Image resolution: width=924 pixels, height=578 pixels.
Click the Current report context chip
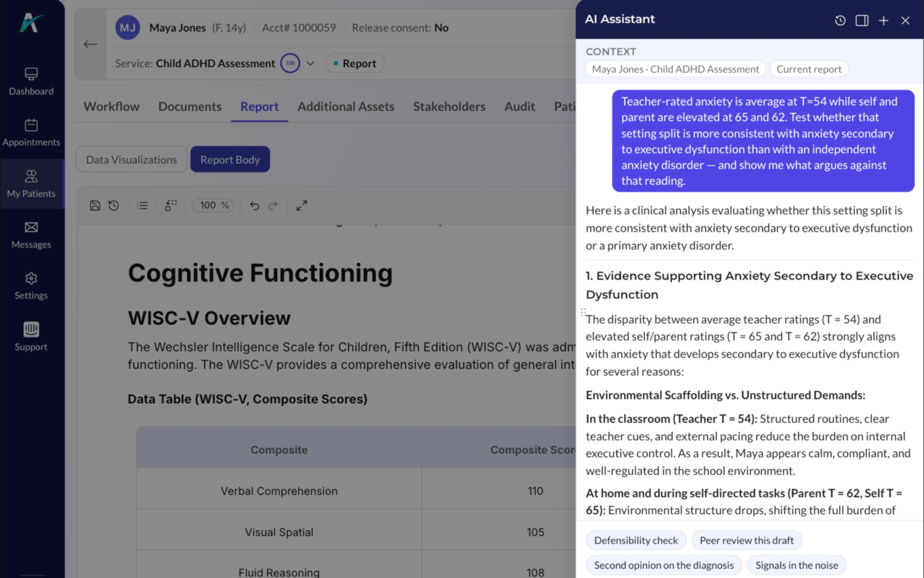(809, 69)
